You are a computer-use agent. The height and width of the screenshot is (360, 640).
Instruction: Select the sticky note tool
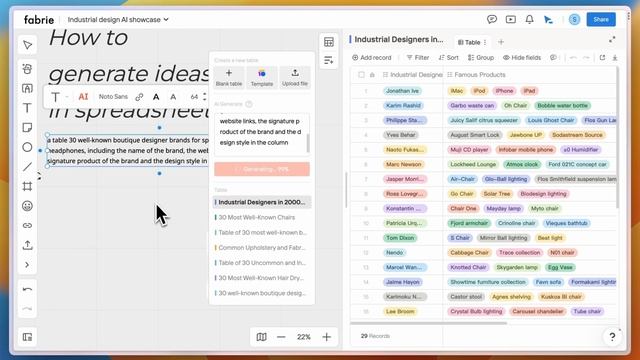[27, 127]
